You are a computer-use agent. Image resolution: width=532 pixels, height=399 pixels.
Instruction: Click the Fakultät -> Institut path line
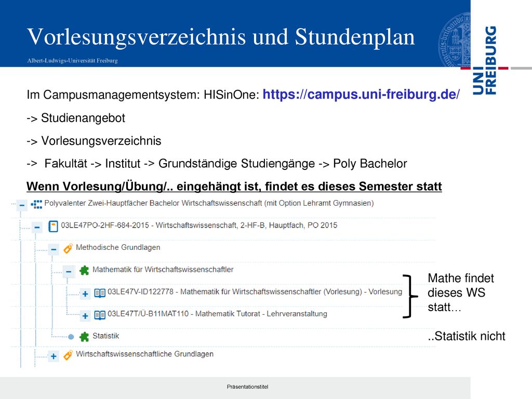(x=217, y=164)
